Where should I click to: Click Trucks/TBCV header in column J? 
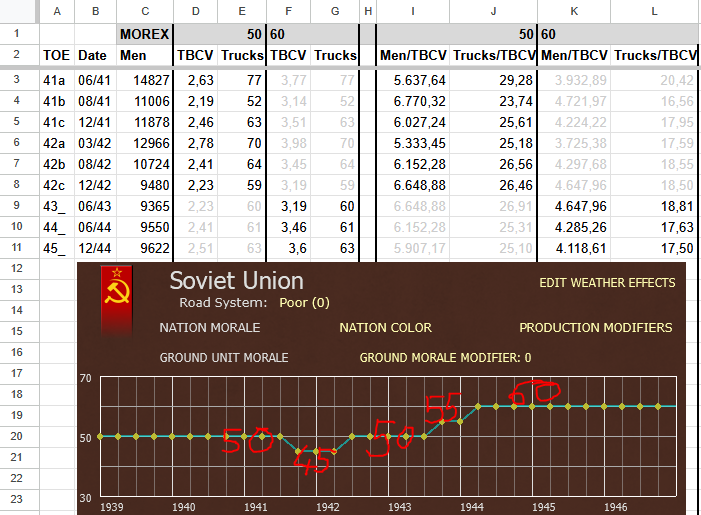(x=494, y=55)
